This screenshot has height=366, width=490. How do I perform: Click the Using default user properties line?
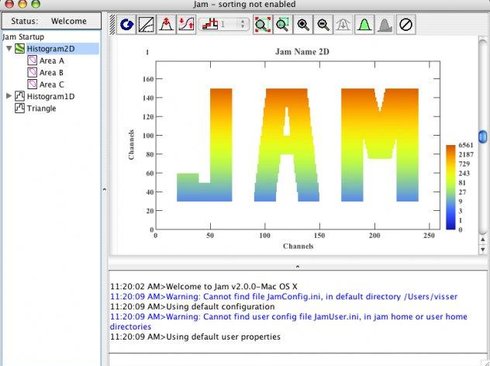[195, 337]
